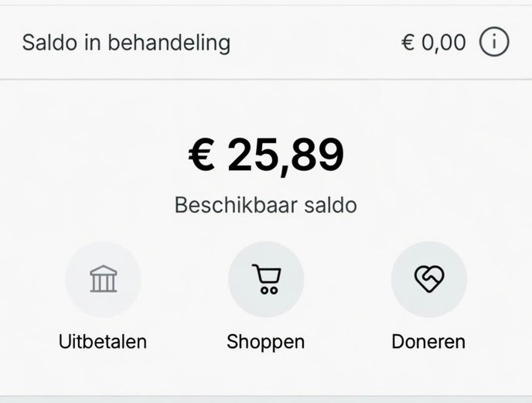Click the word 'Saldo' in top row
This screenshot has height=403, width=532.
point(50,42)
